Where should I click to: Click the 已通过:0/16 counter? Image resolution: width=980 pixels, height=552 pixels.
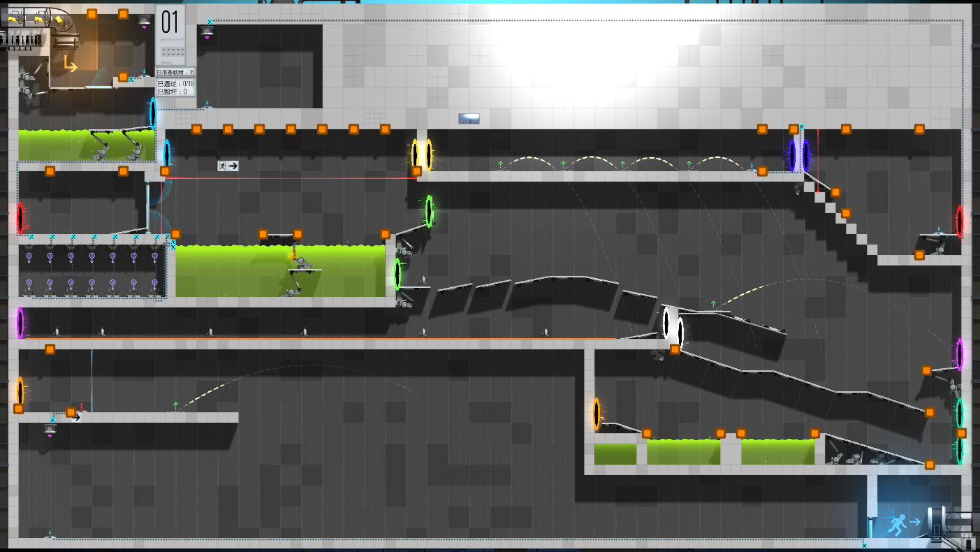(x=176, y=84)
